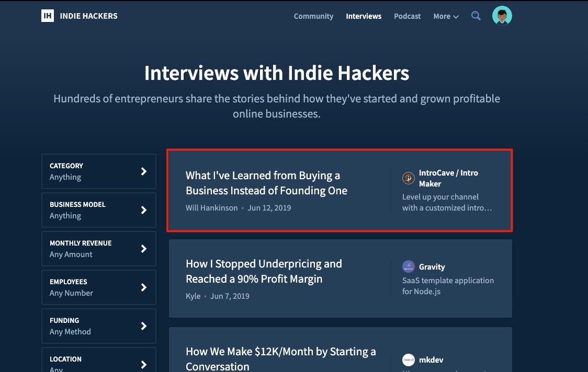588x372 pixels.
Task: Open your profile by clicking the avatar
Action: [502, 15]
